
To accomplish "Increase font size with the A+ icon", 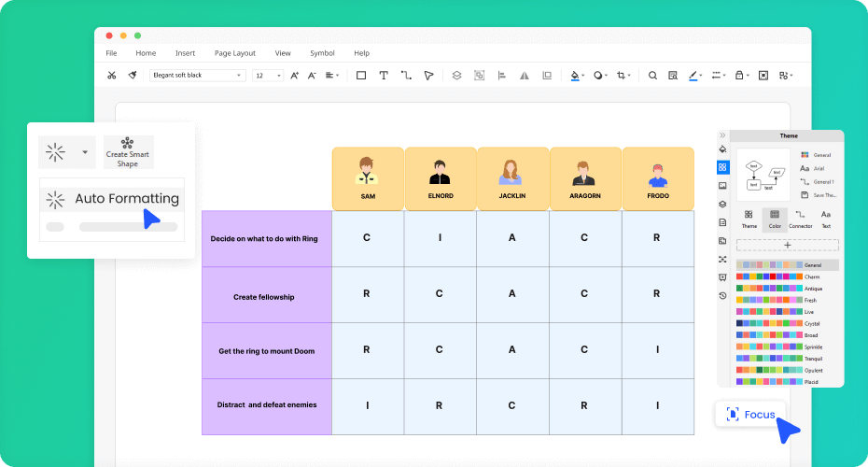I will pos(295,76).
